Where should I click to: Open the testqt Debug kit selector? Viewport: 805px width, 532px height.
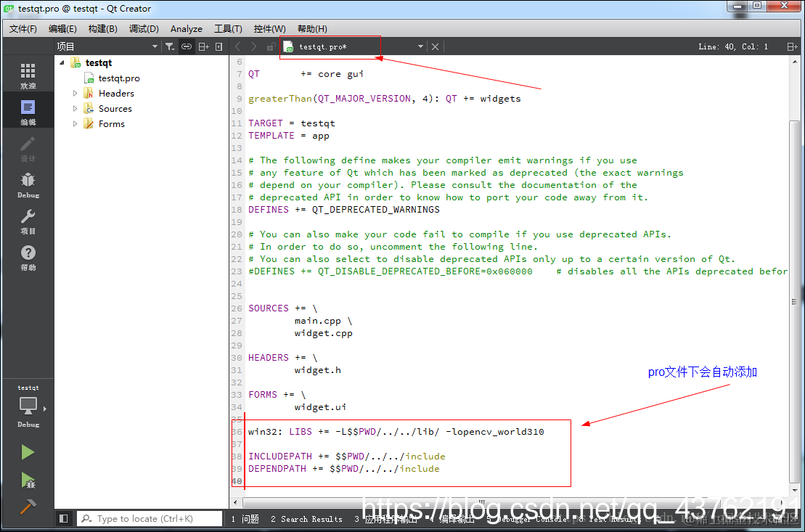(x=28, y=406)
